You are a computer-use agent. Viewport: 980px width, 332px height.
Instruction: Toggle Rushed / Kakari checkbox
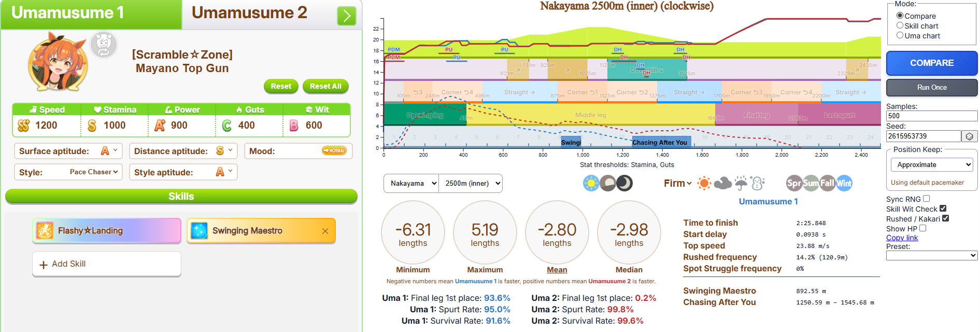tap(945, 218)
